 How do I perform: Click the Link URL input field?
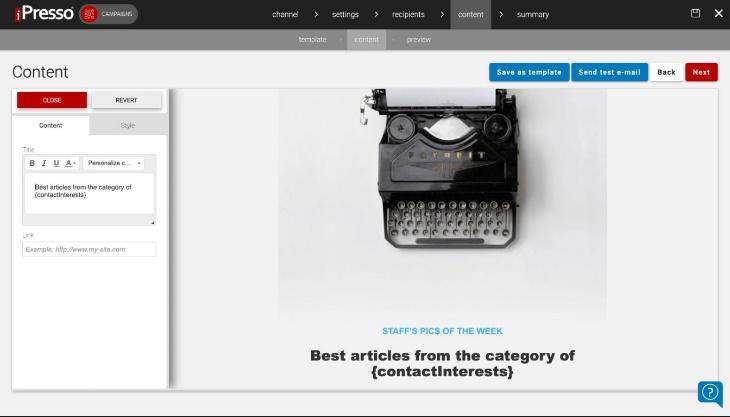[x=89, y=249]
